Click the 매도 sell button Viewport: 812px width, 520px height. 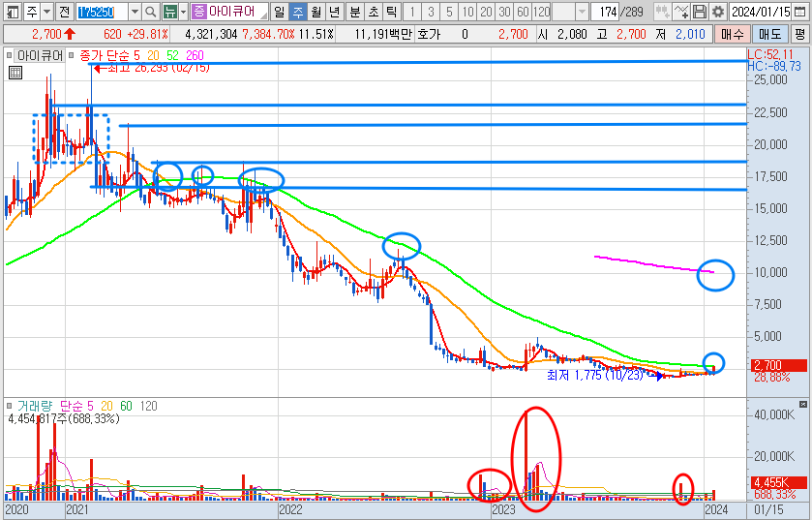tap(770, 34)
